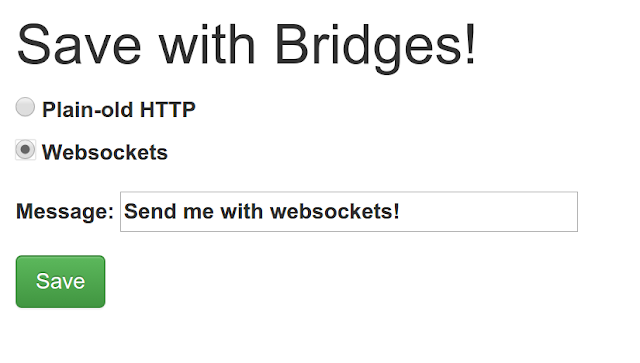Image resolution: width=640 pixels, height=363 pixels.
Task: Submit the form with the Save button
Action: [x=60, y=281]
